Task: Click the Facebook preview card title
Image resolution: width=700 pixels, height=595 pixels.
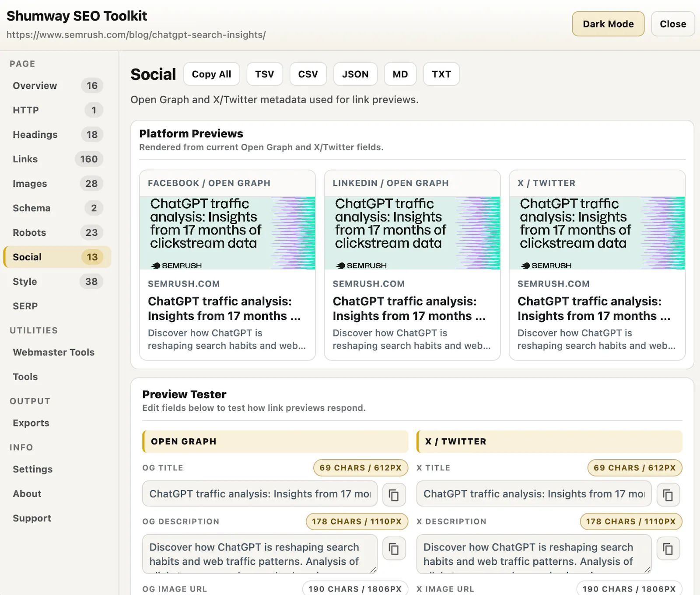Action: 224,308
